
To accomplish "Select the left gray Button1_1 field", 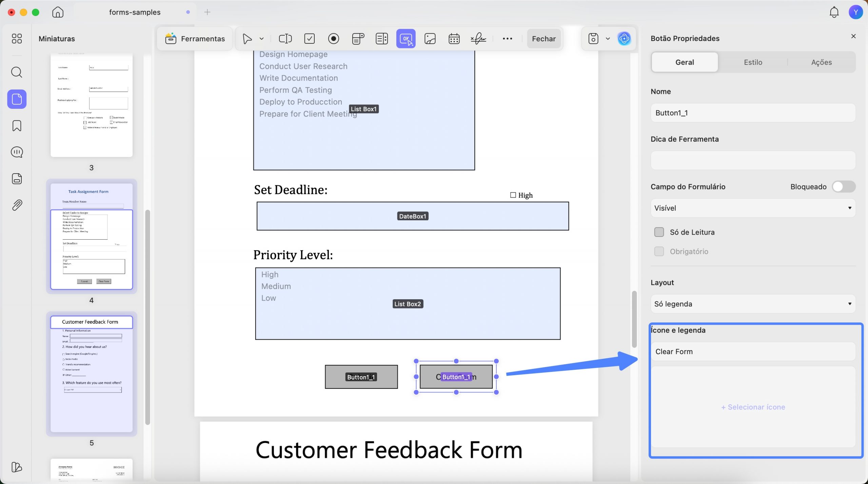I will [x=361, y=377].
